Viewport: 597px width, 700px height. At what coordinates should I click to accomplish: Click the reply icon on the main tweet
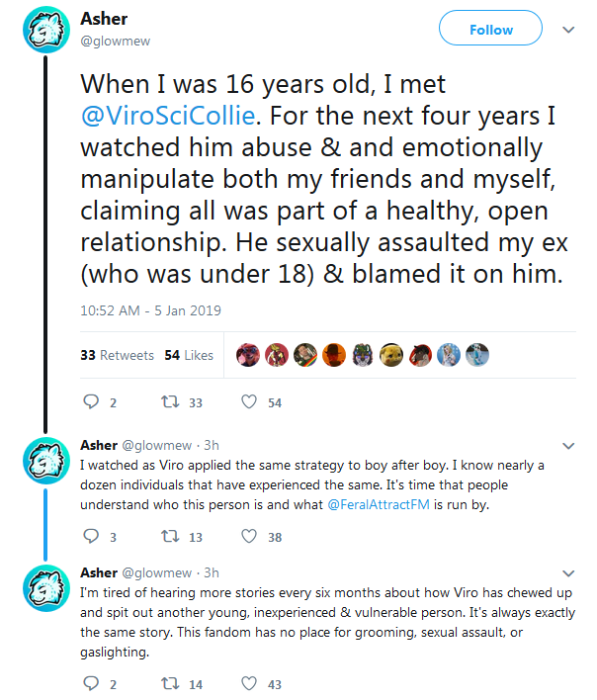pyautogui.click(x=91, y=401)
